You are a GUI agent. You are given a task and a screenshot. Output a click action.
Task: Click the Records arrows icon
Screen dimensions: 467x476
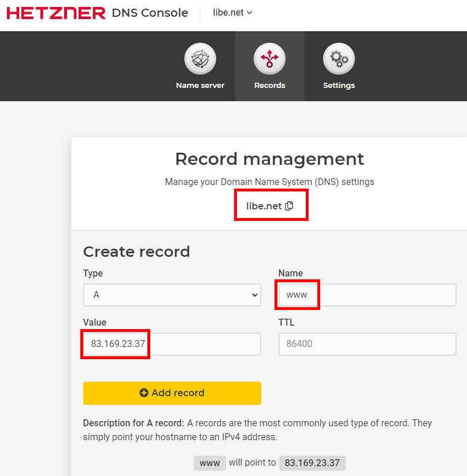(x=269, y=59)
